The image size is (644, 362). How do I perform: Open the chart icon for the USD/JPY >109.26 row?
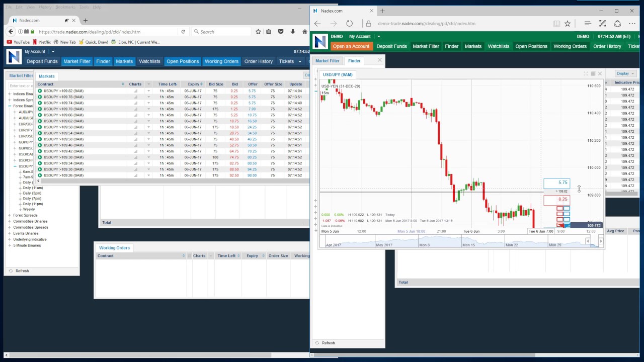(x=135, y=175)
